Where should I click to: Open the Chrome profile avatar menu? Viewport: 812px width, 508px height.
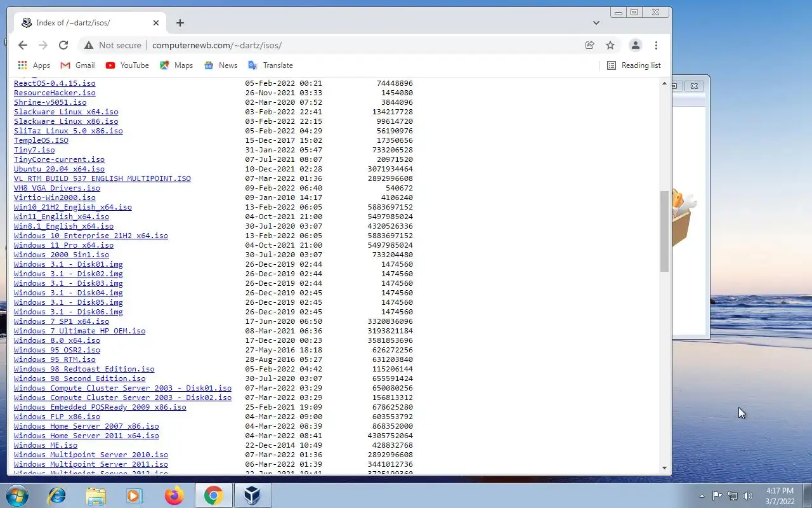[635, 45]
